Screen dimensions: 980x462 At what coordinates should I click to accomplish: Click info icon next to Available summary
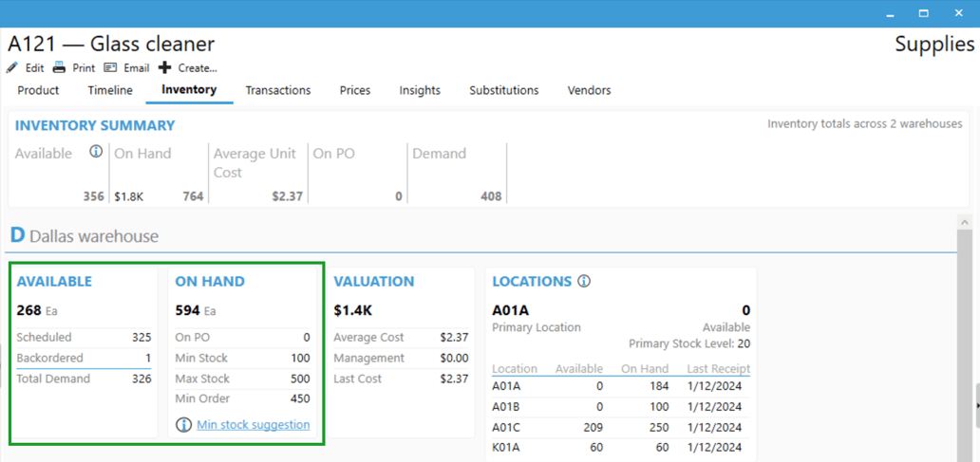pos(95,152)
